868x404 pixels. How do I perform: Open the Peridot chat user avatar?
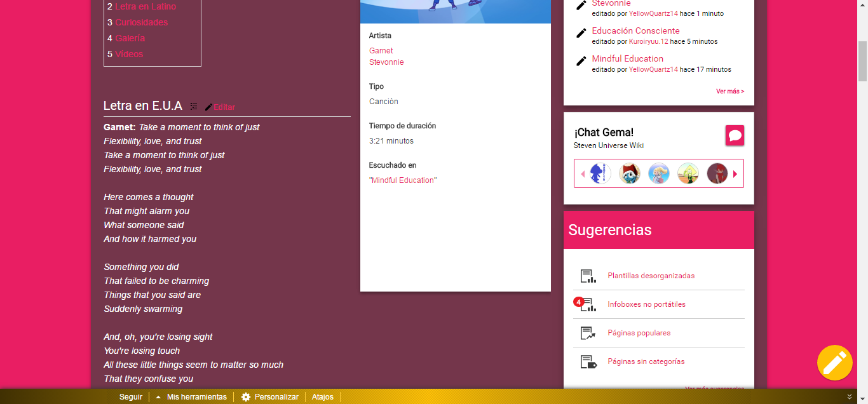pyautogui.click(x=688, y=173)
